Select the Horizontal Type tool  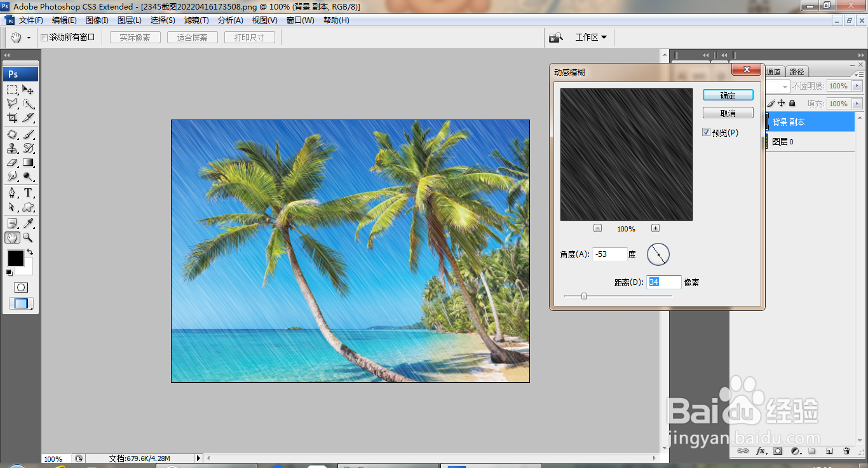point(28,193)
